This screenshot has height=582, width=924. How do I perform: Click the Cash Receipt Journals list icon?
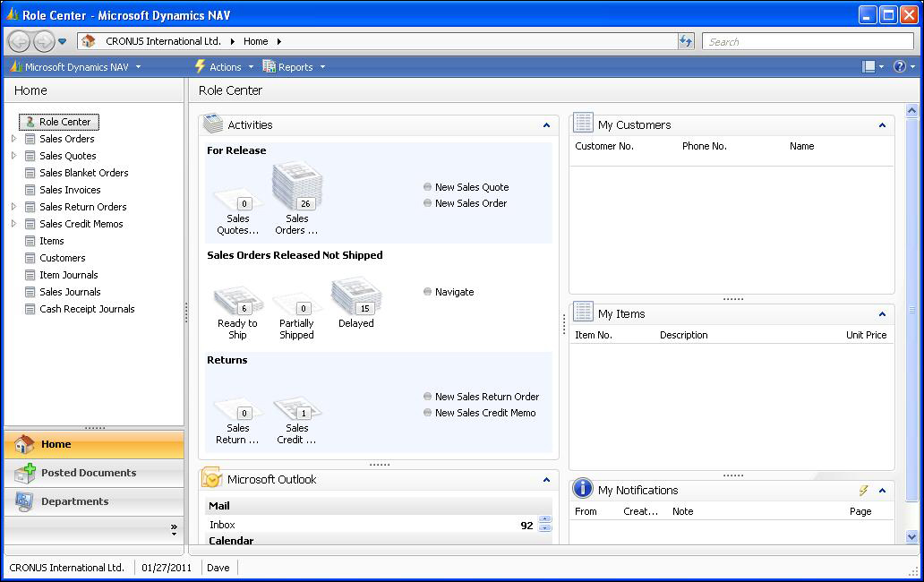[30, 309]
